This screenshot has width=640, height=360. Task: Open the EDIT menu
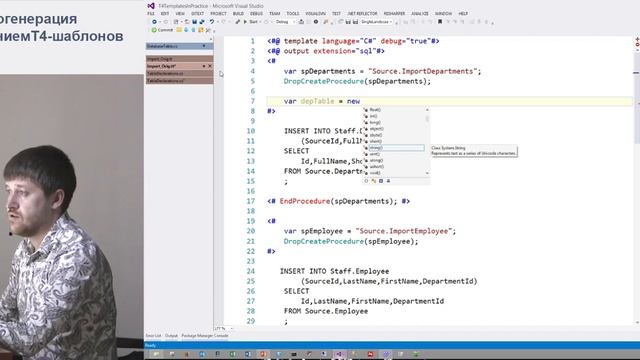click(165, 13)
